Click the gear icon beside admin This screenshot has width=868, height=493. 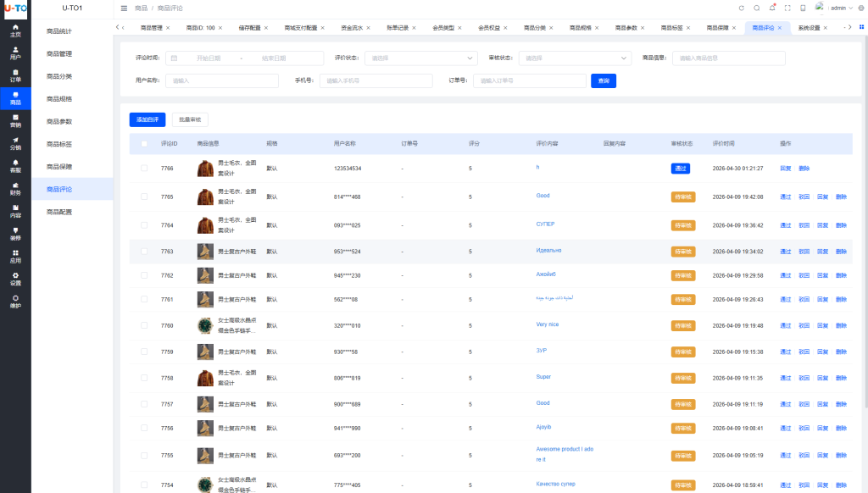[861, 8]
